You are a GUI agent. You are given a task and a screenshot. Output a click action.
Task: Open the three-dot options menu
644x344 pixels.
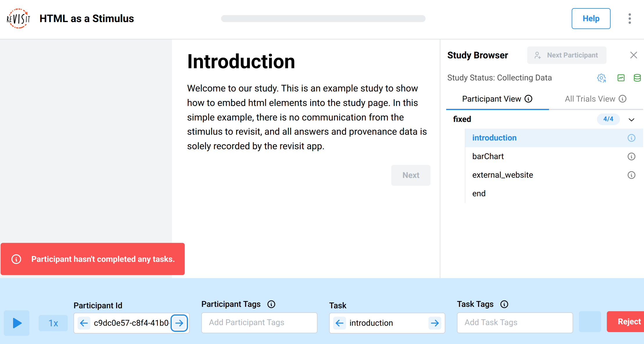pos(629,19)
